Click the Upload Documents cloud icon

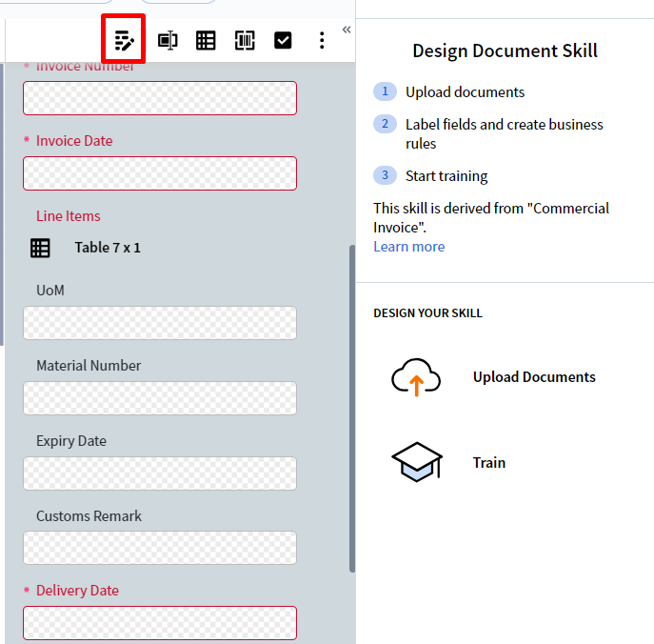point(416,377)
